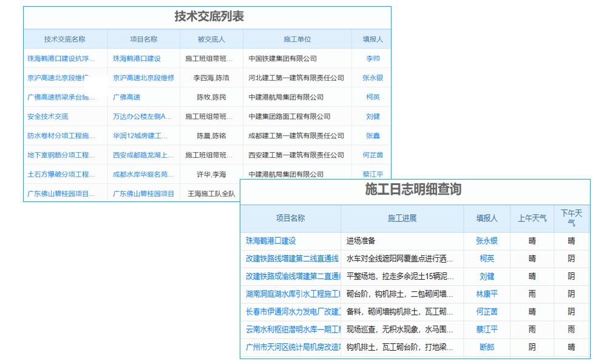607x364 pixels.
Task: Open the 广东佛山碧桂园项目 link
Action: [x=143, y=194]
